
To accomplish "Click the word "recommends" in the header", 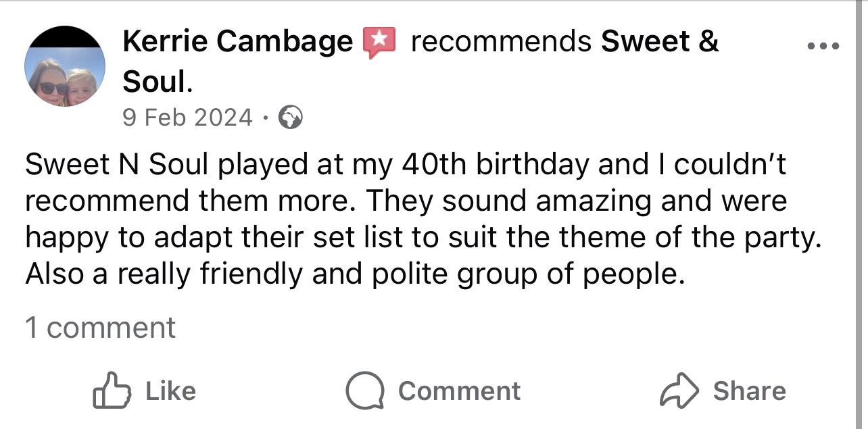I will tap(501, 43).
